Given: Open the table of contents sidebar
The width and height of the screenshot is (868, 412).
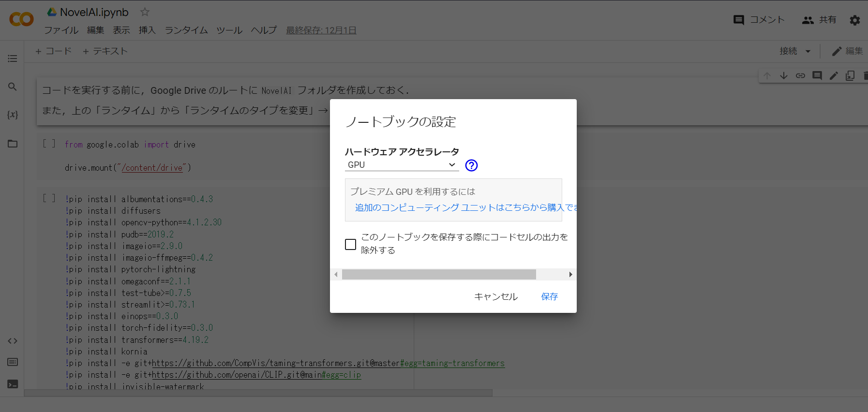Looking at the screenshot, I should coord(13,59).
